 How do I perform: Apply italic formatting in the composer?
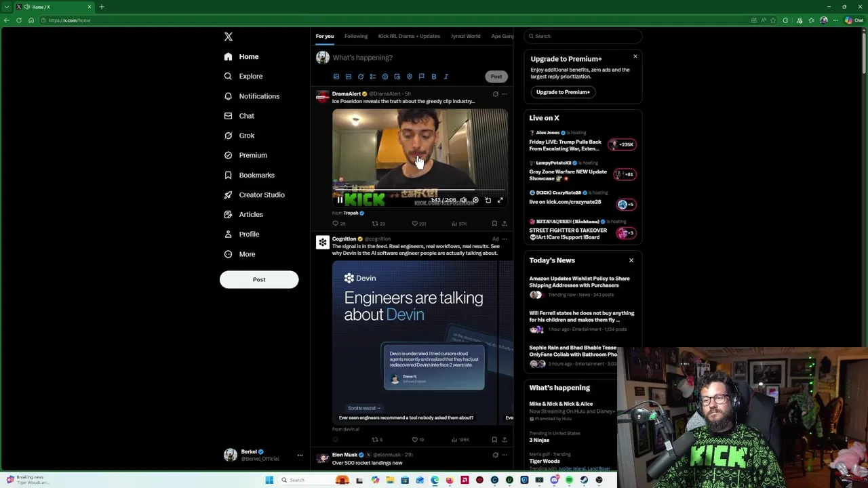[446, 77]
